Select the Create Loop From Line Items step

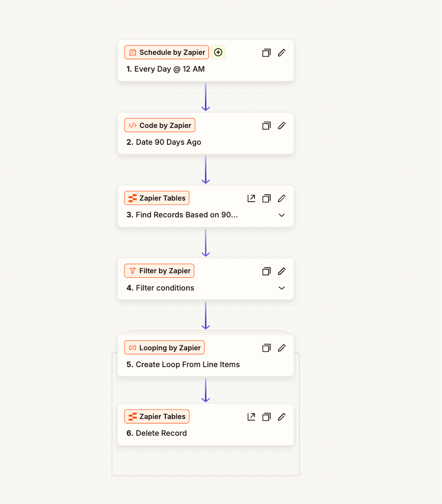pos(188,365)
